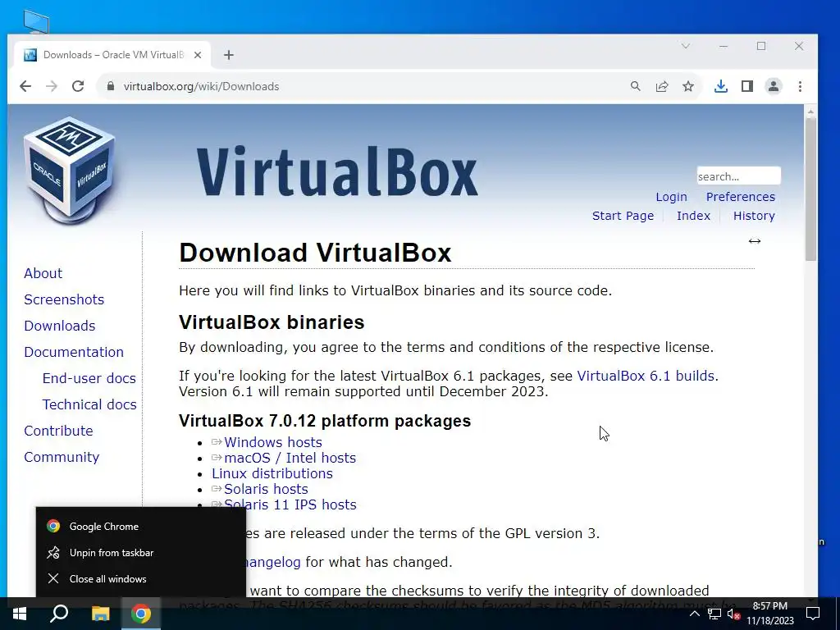Click the scrollbar up arrow

coord(810,112)
